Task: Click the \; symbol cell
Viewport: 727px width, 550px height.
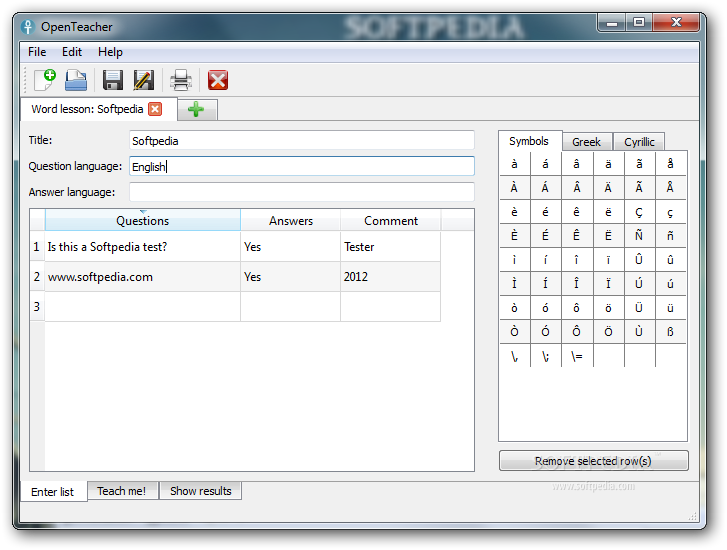Action: coord(545,356)
